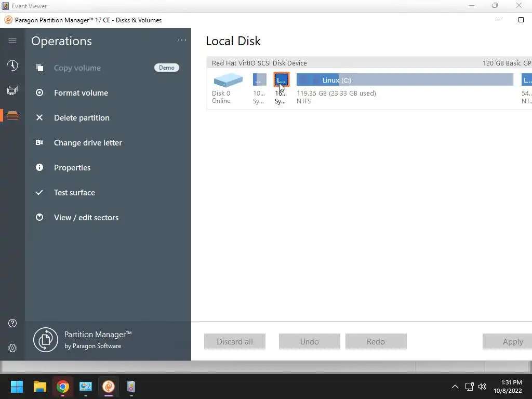
Task: Select the My Computer sidebar icon
Action: coord(12,90)
